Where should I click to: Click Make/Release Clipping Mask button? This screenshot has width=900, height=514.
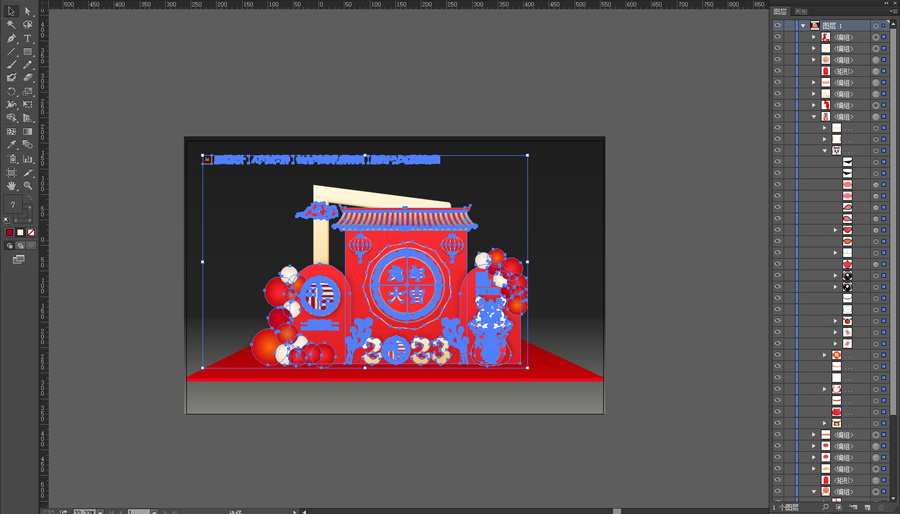pyautogui.click(x=839, y=507)
